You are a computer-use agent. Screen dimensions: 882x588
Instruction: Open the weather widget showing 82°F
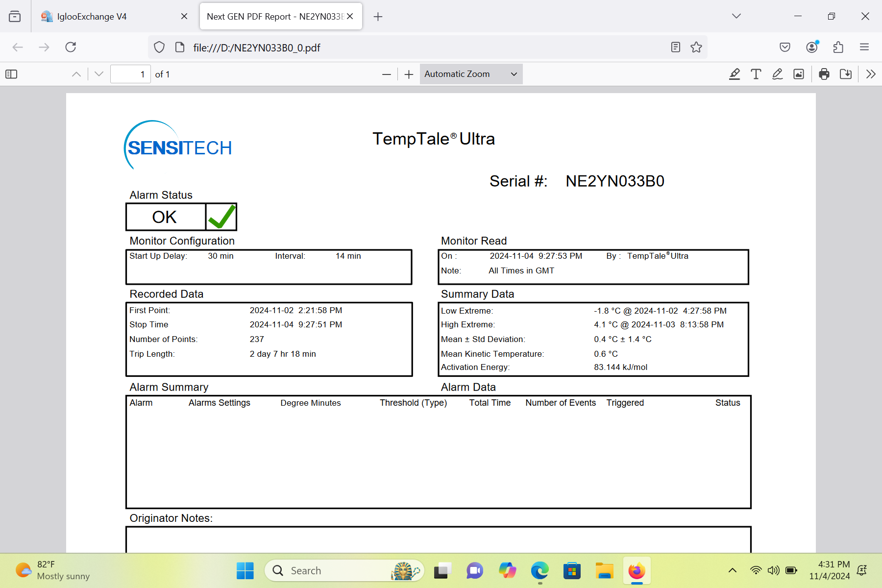pos(52,570)
